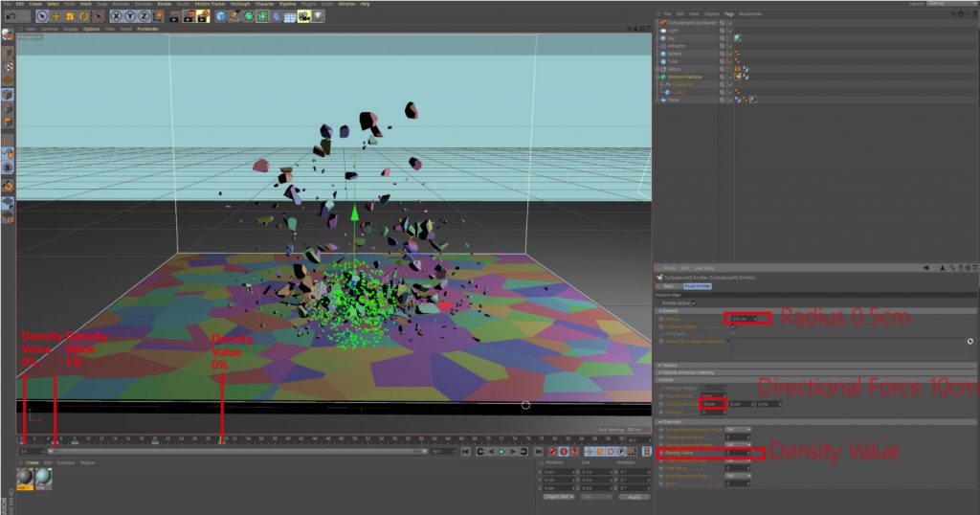
Task: Click the Apply button in coordinates panel
Action: pos(633,497)
